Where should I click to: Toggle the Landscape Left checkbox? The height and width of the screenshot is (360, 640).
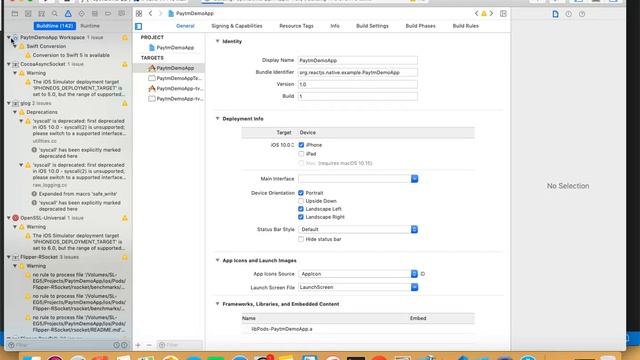coord(301,209)
